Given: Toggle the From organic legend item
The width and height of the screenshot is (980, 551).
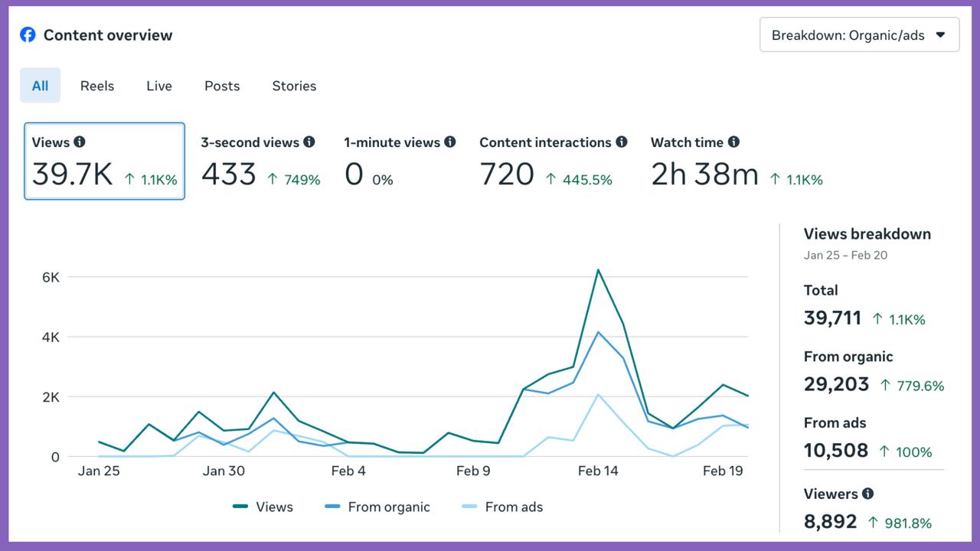Looking at the screenshot, I should 377,507.
